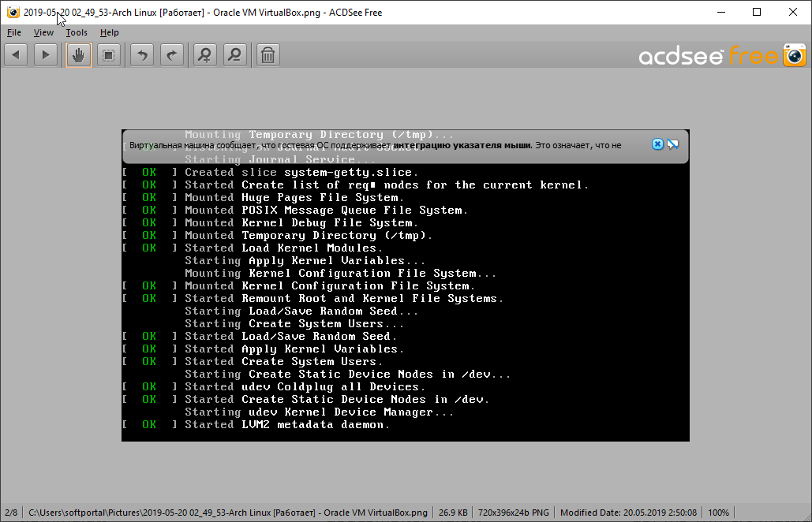Image resolution: width=812 pixels, height=522 pixels.
Task: Rotate image counterclockwise
Action: (142, 55)
